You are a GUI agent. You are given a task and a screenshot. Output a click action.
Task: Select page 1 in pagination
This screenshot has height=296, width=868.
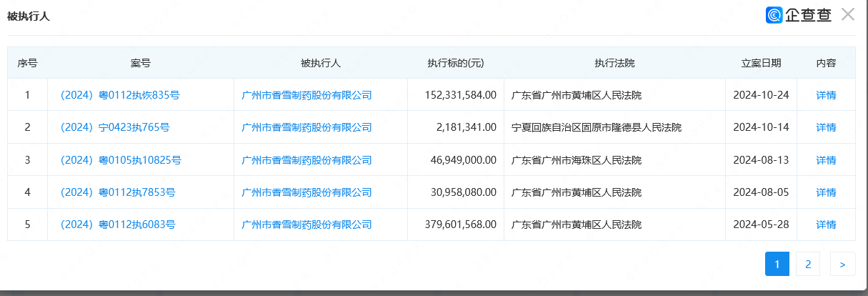click(777, 264)
